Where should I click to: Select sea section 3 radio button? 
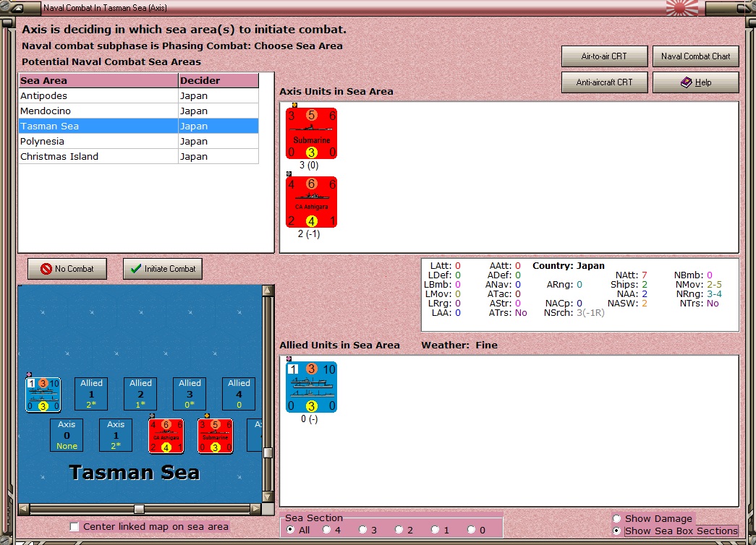363,530
